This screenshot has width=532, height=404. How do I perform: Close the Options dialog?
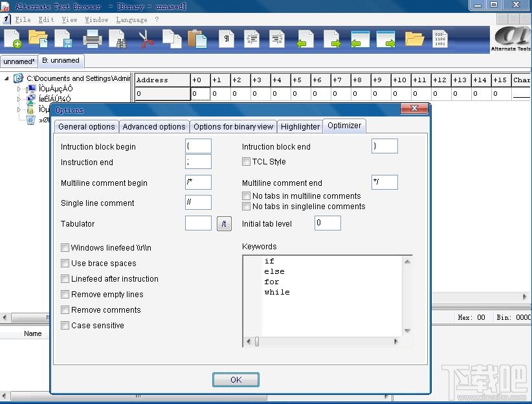(414, 108)
